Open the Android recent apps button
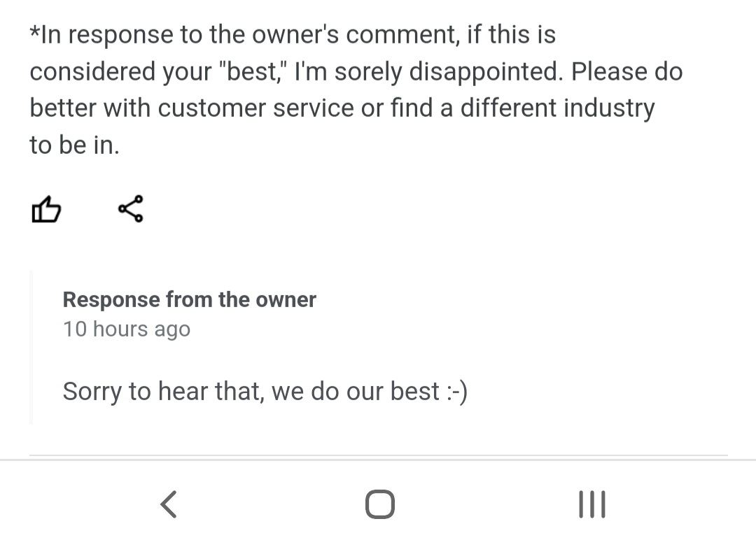The width and height of the screenshot is (756, 547). [592, 504]
